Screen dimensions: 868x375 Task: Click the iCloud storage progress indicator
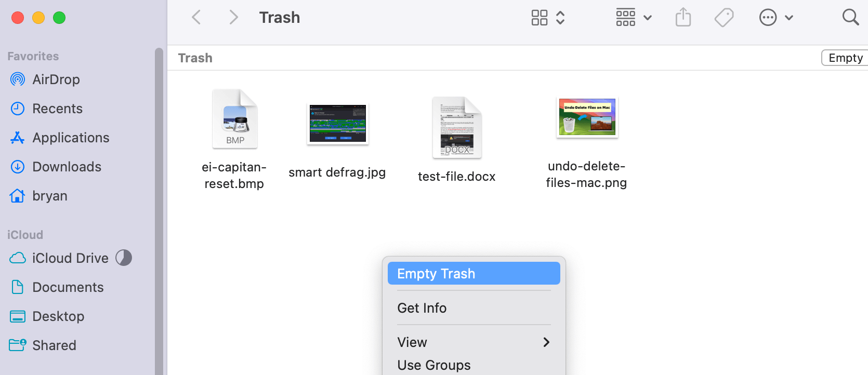pos(124,258)
